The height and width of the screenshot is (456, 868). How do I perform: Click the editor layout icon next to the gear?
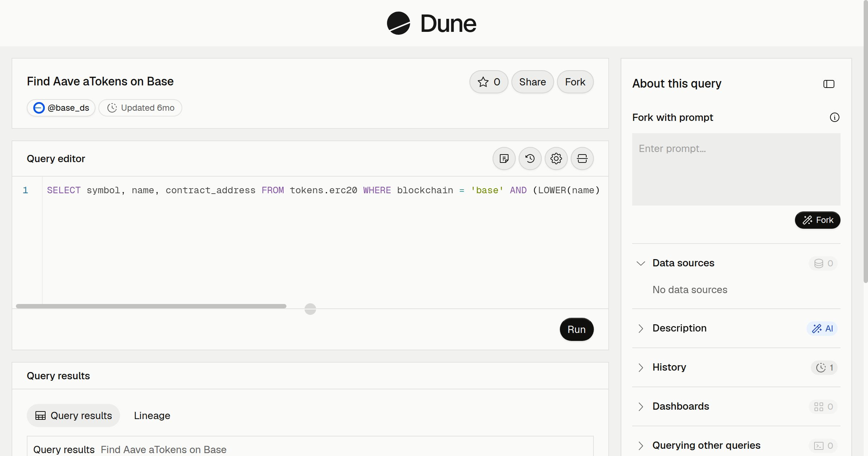582,159
